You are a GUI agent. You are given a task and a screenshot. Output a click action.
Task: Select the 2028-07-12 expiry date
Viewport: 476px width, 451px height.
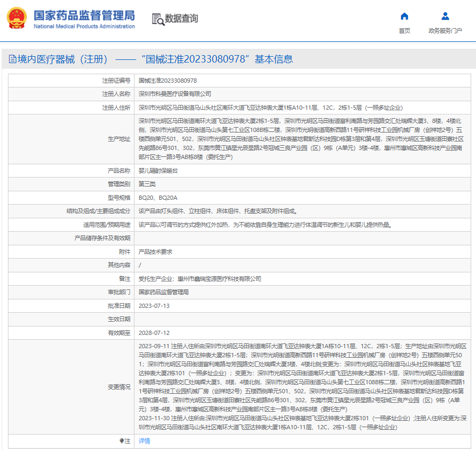click(154, 333)
